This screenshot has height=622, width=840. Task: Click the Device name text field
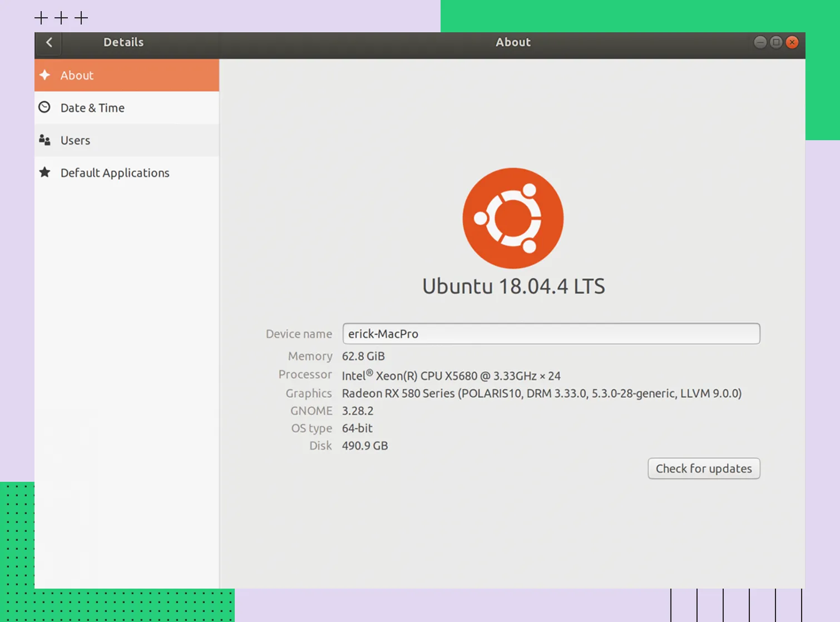551,334
